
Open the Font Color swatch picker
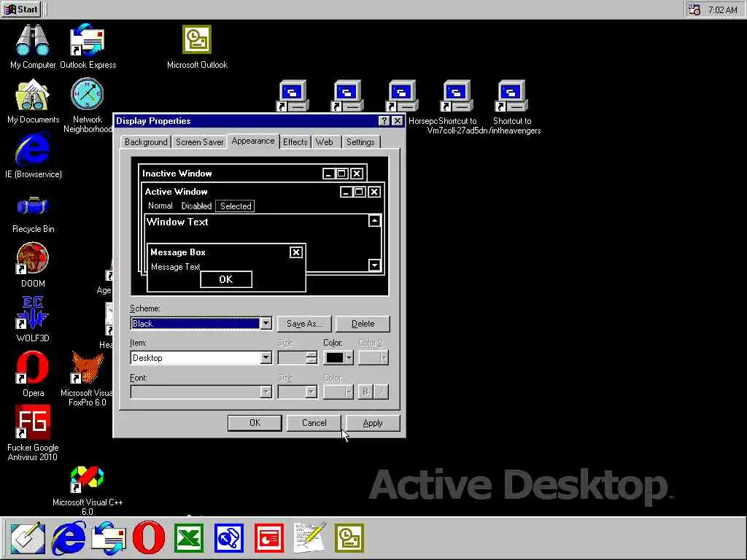(x=338, y=392)
